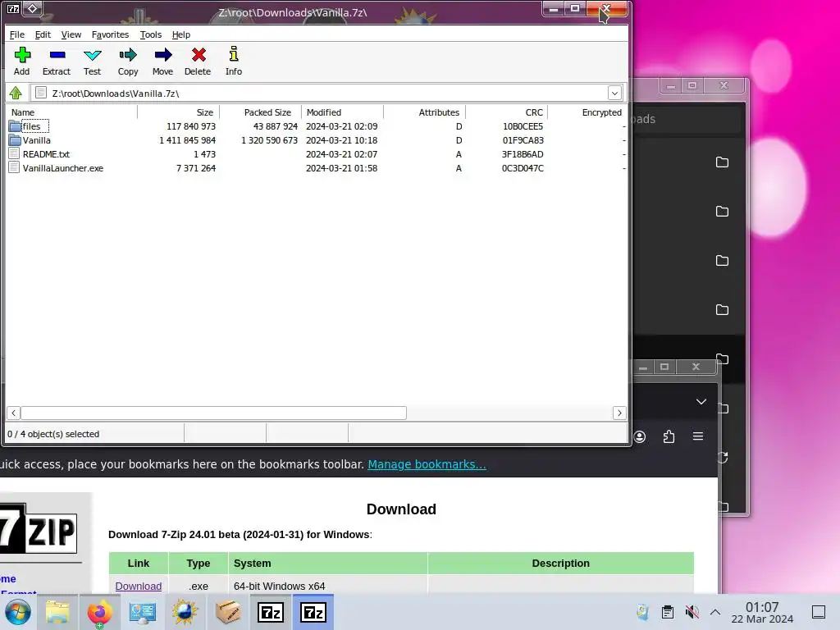Open the View menu
The image size is (840, 630).
71,34
